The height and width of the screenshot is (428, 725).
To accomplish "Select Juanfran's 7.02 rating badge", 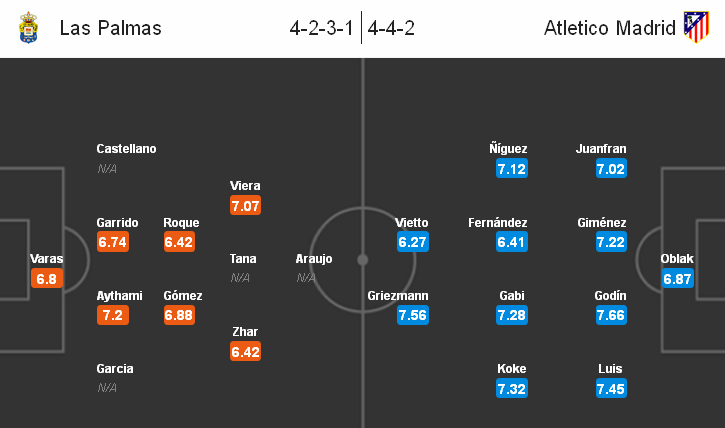I will pos(611,169).
